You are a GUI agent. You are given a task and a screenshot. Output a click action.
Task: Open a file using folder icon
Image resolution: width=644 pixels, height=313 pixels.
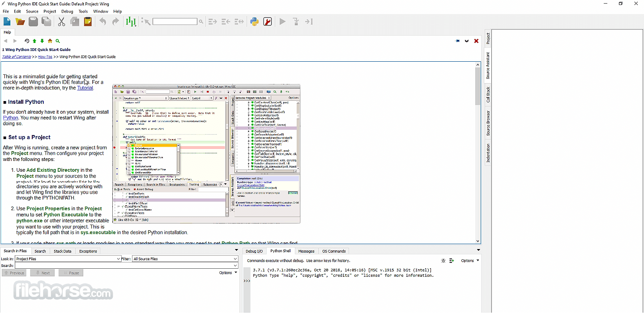click(x=20, y=21)
